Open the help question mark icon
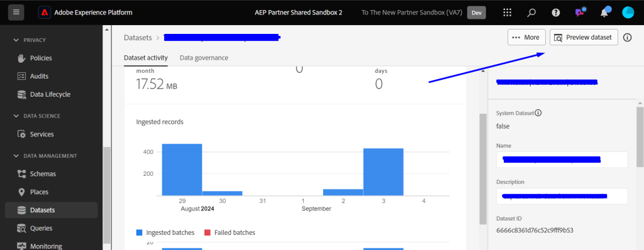644x250 pixels. click(556, 13)
